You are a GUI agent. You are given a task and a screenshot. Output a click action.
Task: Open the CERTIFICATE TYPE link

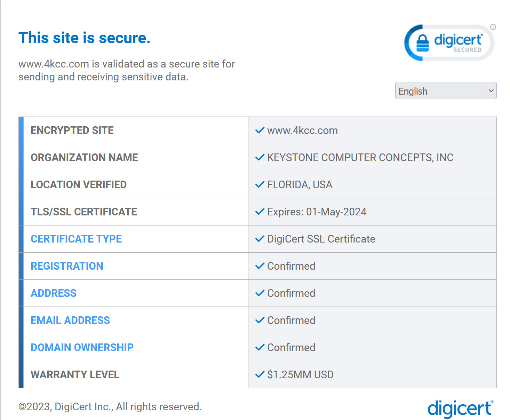pyautogui.click(x=76, y=239)
